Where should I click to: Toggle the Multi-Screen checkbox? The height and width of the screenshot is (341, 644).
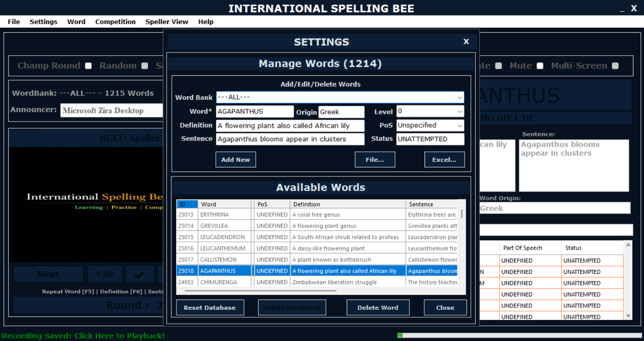(615, 66)
